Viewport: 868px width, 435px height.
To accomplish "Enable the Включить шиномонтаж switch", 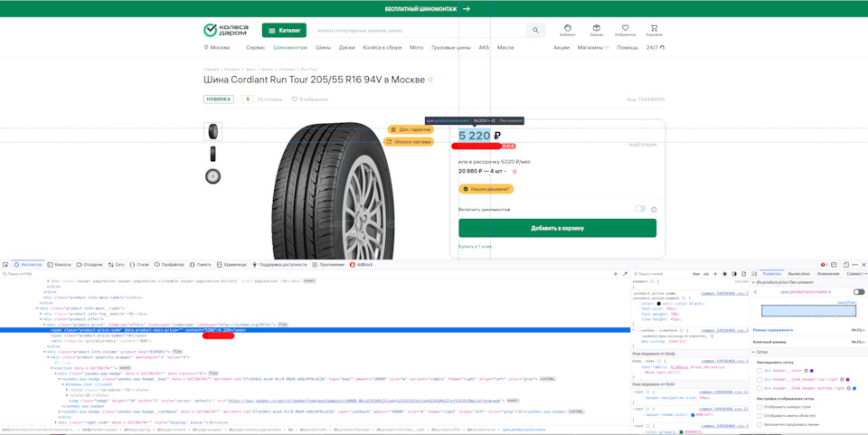I will [640, 209].
